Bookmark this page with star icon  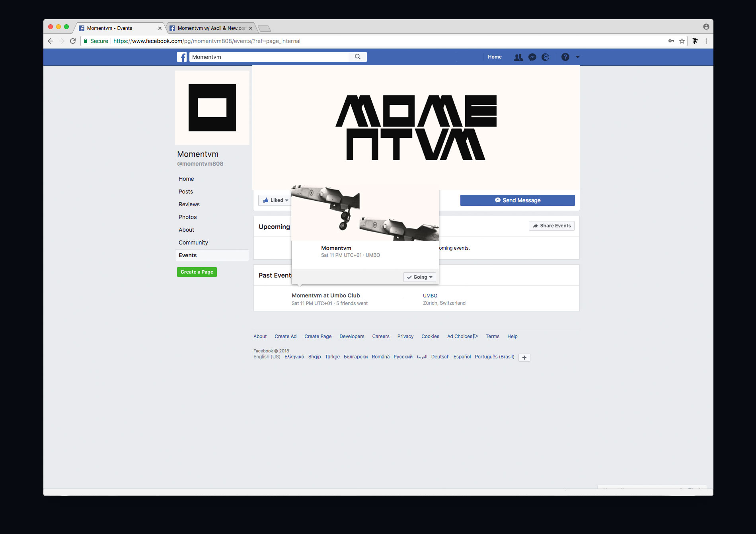(x=682, y=41)
